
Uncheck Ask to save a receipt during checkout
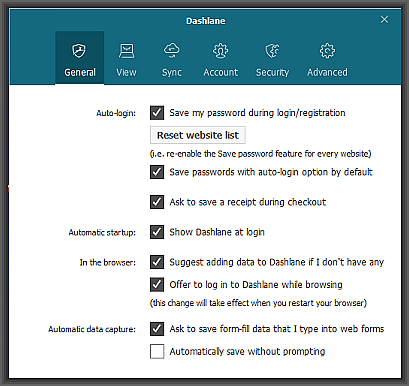pos(157,202)
